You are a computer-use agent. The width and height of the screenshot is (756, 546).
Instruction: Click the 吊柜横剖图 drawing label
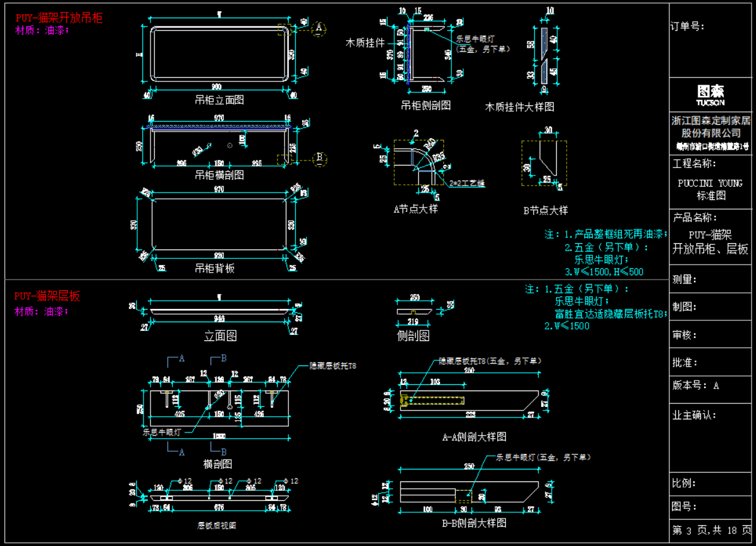(x=219, y=175)
